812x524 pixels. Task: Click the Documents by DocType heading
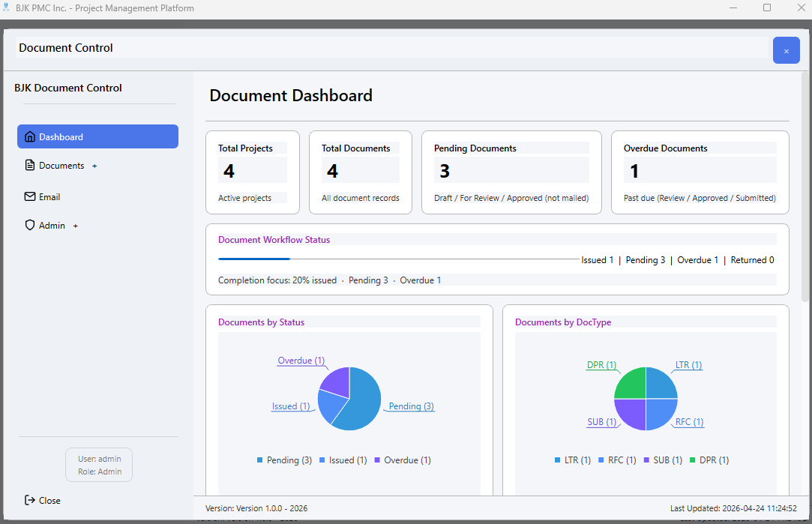pyautogui.click(x=563, y=322)
